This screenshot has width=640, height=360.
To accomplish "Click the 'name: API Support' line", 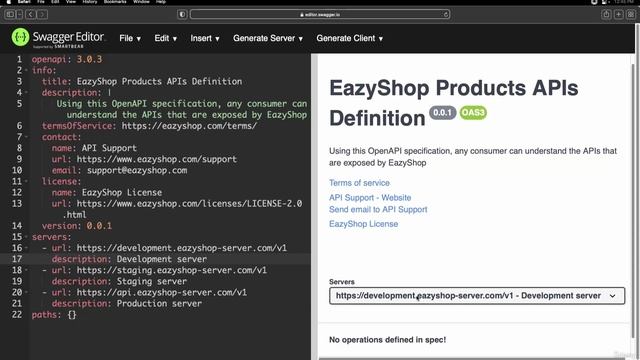I will pos(94,148).
